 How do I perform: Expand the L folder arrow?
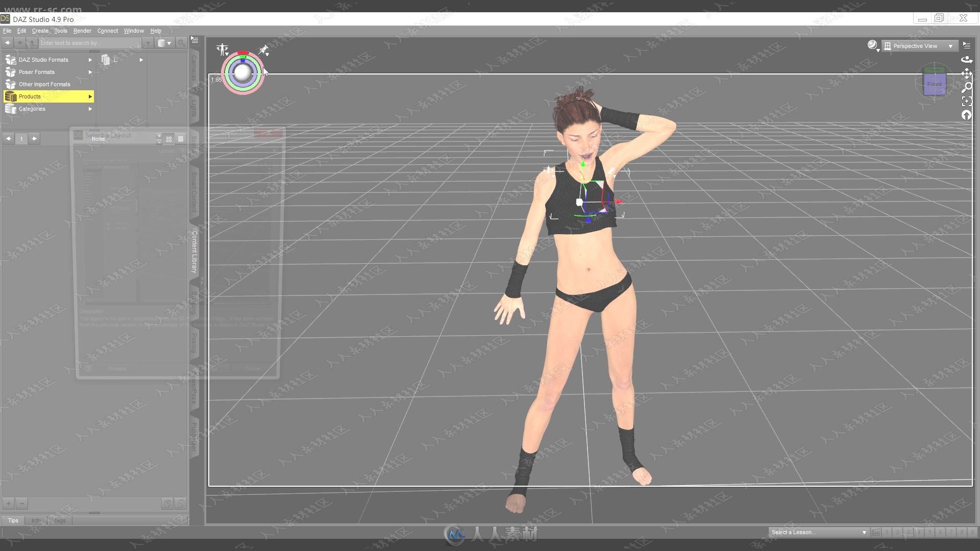(141, 60)
